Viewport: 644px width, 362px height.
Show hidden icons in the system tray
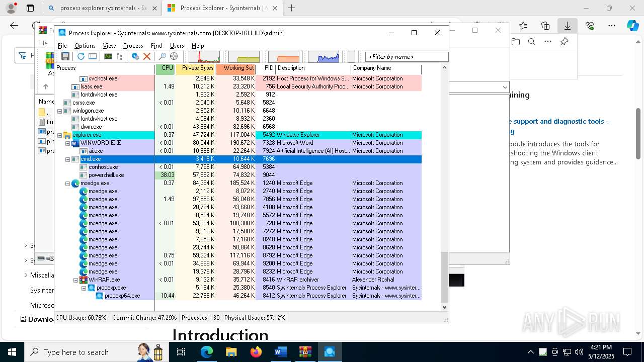click(x=530, y=352)
